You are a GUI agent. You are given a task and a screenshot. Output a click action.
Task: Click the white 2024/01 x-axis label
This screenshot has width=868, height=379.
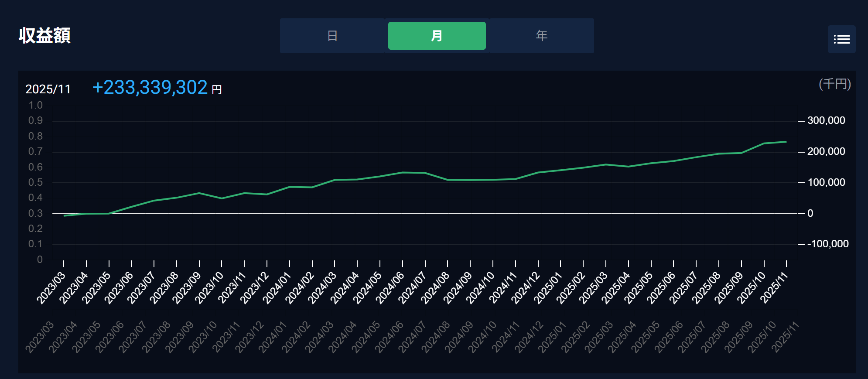(x=277, y=287)
